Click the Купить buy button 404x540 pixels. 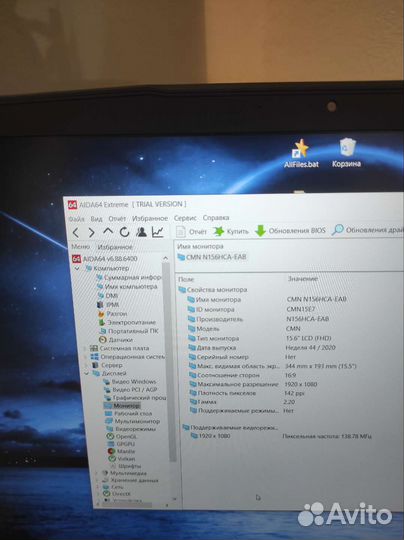click(231, 231)
